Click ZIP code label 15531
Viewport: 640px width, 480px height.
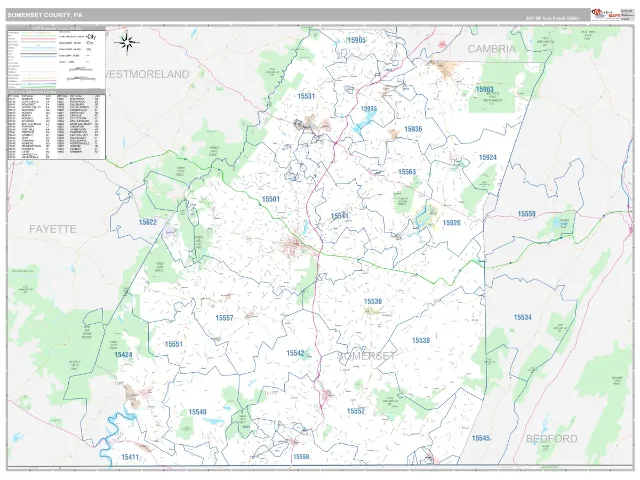coord(306,96)
